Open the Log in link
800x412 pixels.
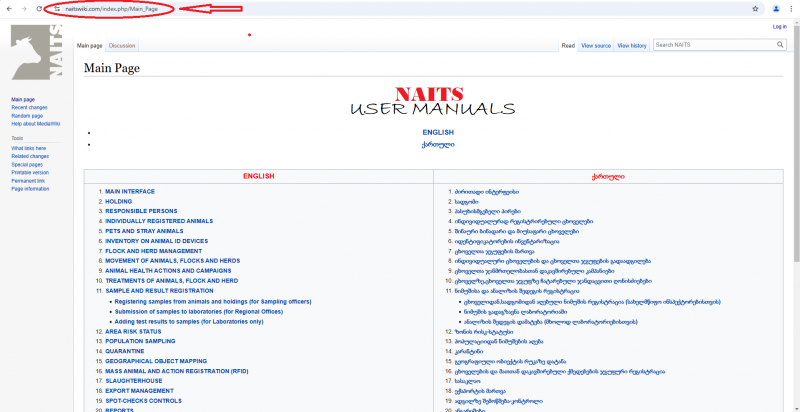tap(780, 27)
